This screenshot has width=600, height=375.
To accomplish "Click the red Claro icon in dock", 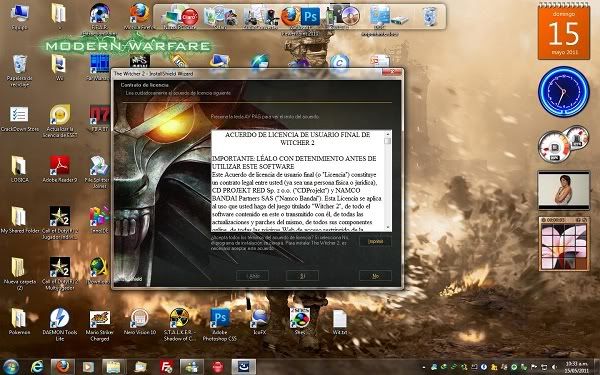I will click(x=190, y=17).
